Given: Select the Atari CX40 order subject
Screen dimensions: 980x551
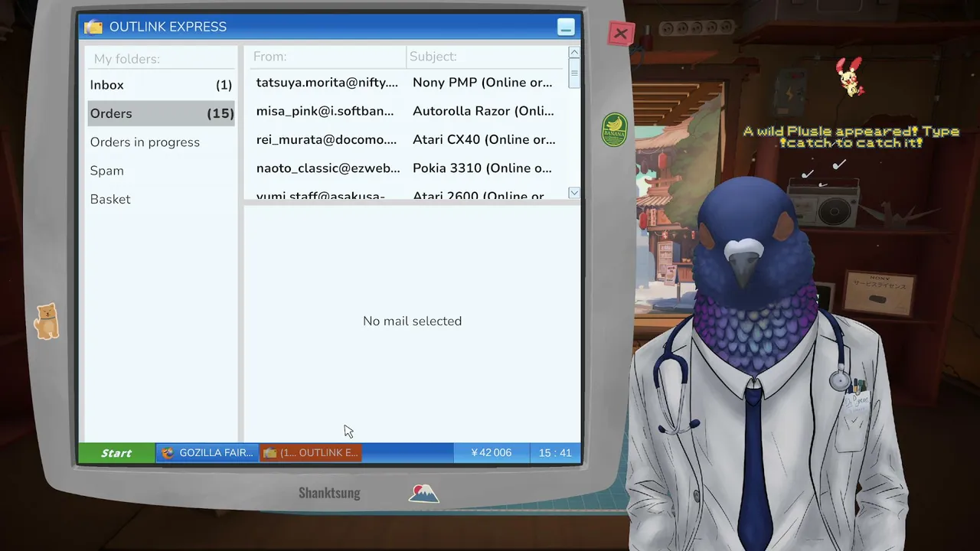Looking at the screenshot, I should [x=484, y=139].
